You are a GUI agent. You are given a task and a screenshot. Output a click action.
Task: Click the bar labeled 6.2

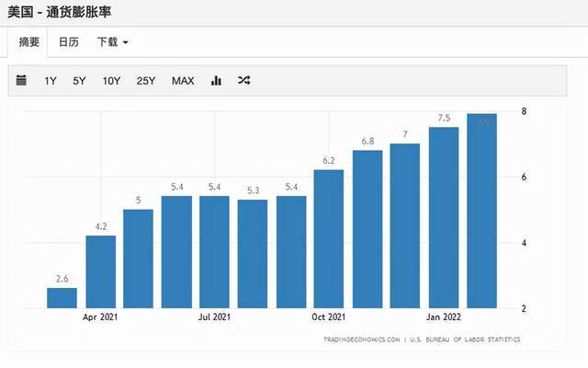click(x=329, y=239)
